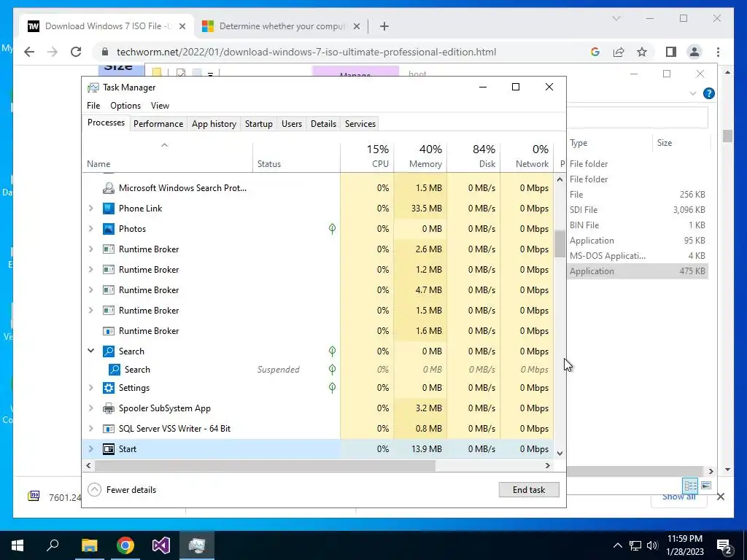Click the Photos row green leaf status icon

point(332,228)
